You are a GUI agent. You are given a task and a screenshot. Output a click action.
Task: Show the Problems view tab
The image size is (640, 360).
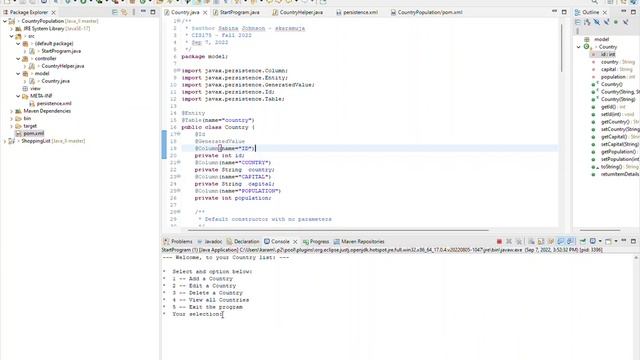178,242
